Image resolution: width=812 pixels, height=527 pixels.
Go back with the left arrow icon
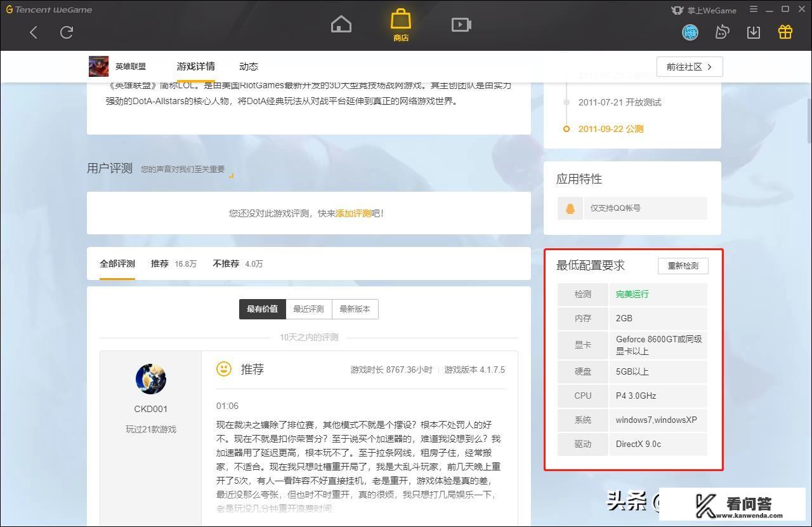[34, 32]
